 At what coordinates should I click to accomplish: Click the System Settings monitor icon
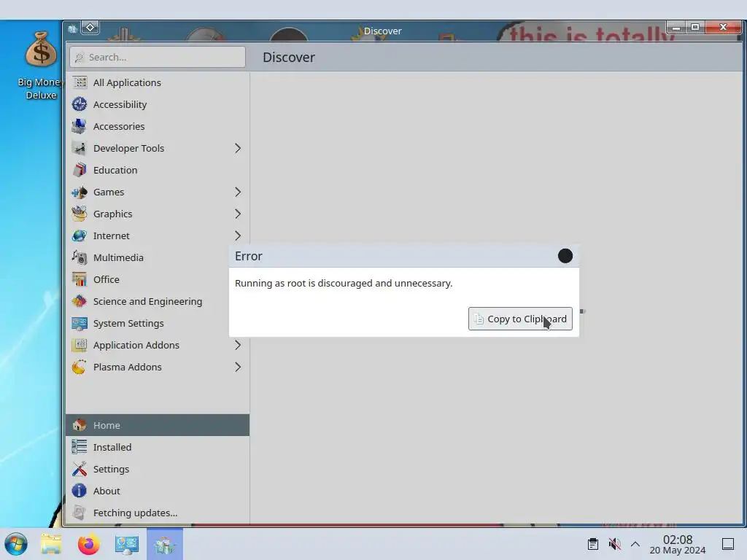point(80,323)
